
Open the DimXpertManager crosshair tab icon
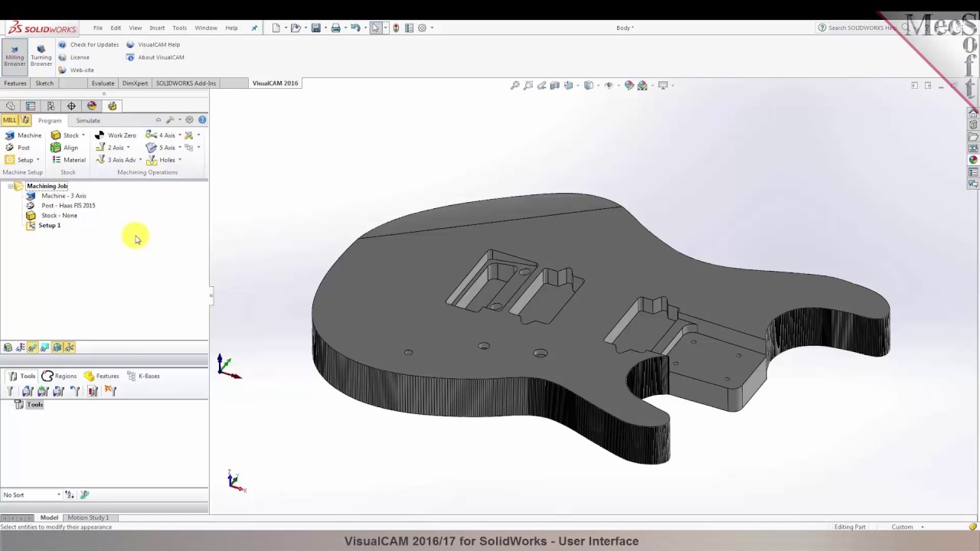tap(71, 106)
